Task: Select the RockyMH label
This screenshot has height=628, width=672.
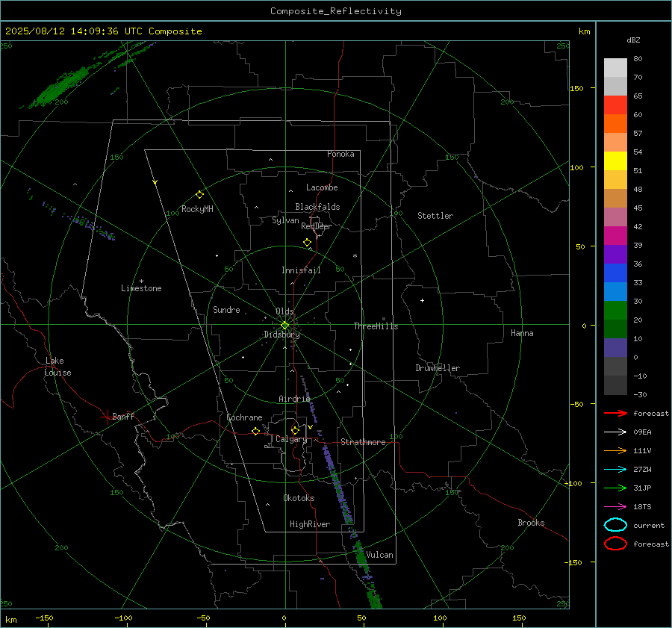Action: [x=197, y=209]
